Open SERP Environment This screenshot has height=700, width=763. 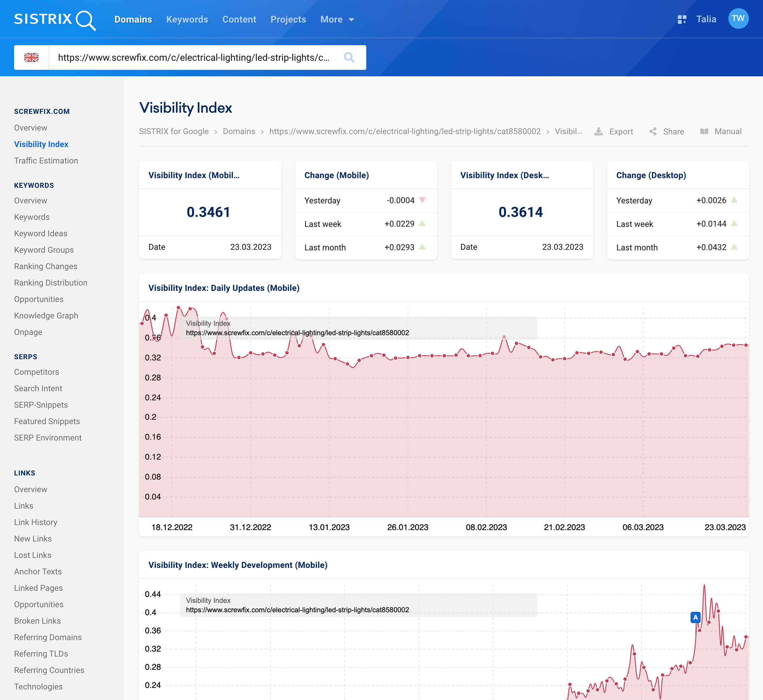tap(48, 438)
